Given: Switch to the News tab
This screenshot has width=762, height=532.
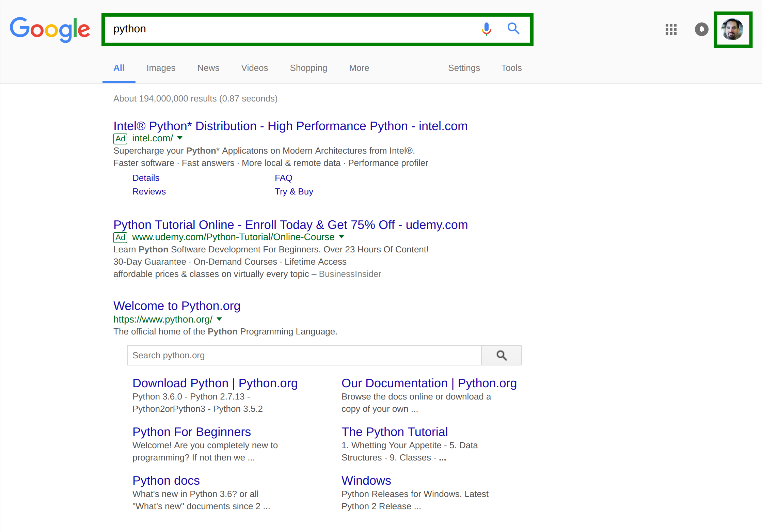Looking at the screenshot, I should coord(208,68).
